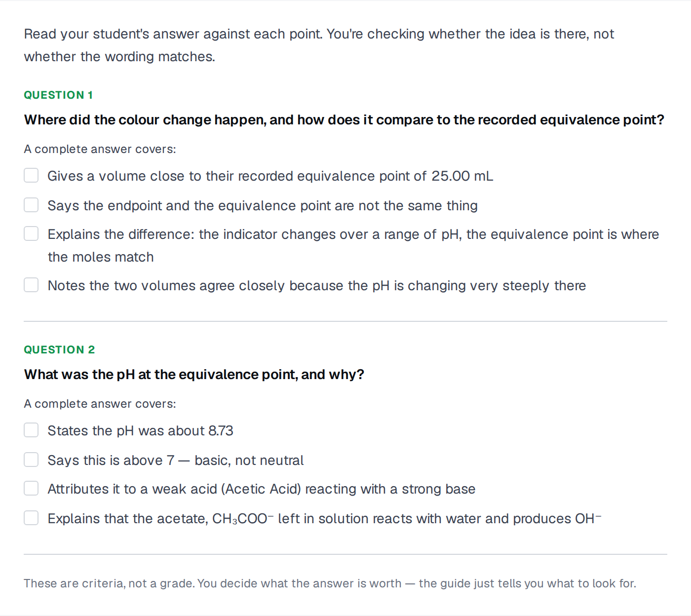Click the green QUESTION 1 label
The image size is (691, 616).
(x=58, y=95)
